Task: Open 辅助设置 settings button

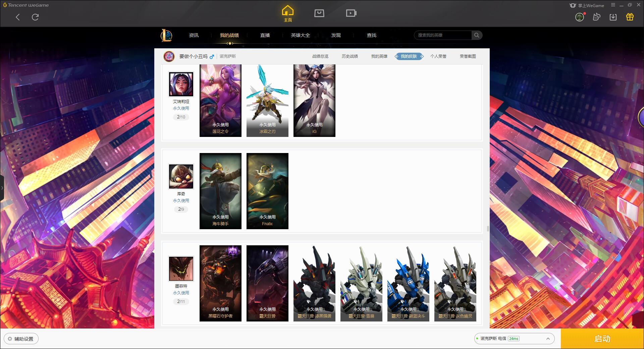Action: click(x=21, y=339)
